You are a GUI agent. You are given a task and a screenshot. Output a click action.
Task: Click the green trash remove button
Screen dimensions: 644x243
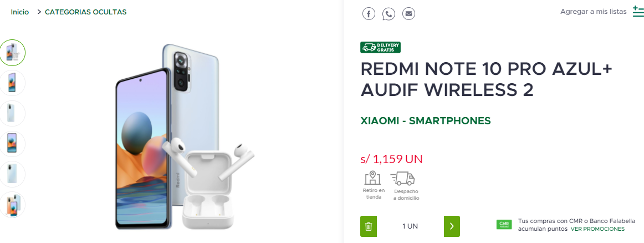click(x=369, y=226)
